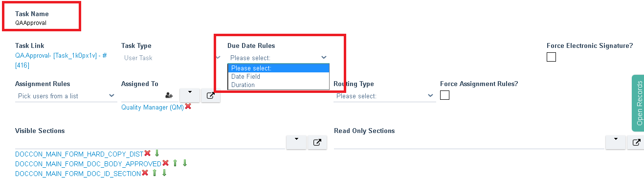Open the Open Records side tab

(x=638, y=103)
